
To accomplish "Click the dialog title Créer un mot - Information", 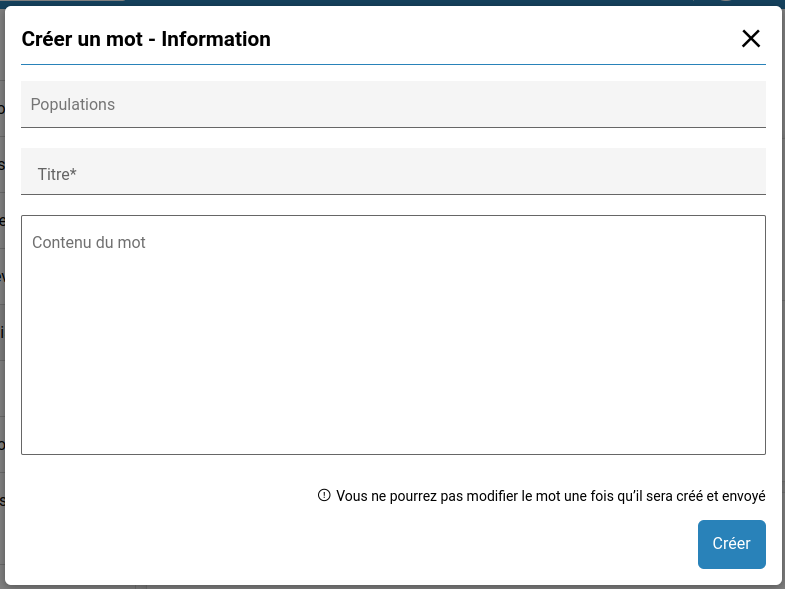I will (146, 40).
